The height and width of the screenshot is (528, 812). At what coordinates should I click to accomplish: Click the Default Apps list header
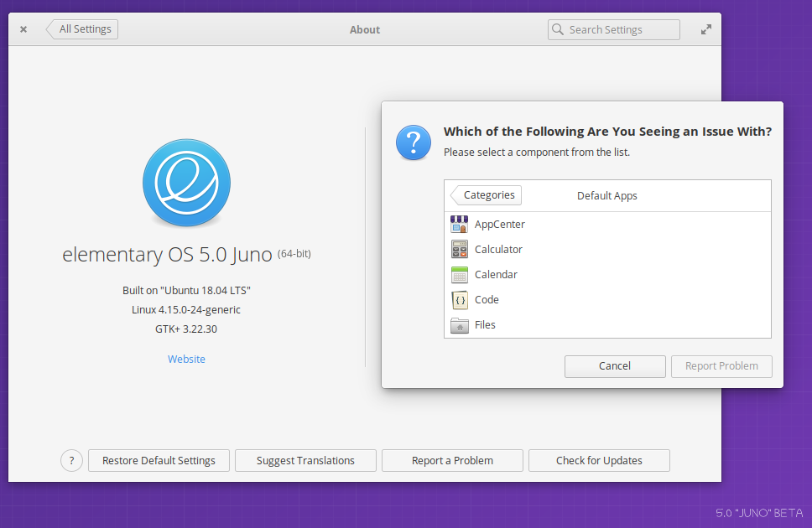[x=607, y=195]
